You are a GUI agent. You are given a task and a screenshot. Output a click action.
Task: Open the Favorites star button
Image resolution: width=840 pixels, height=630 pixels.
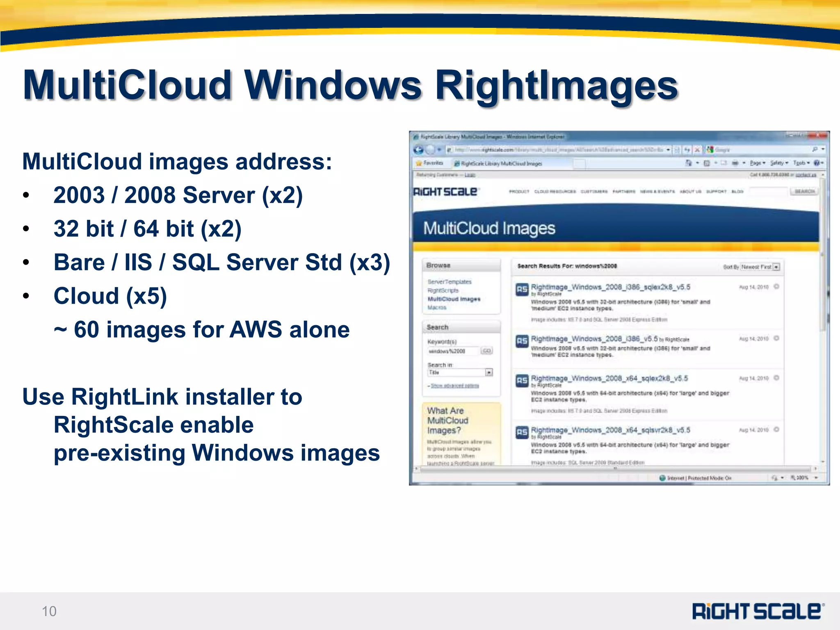coord(429,163)
